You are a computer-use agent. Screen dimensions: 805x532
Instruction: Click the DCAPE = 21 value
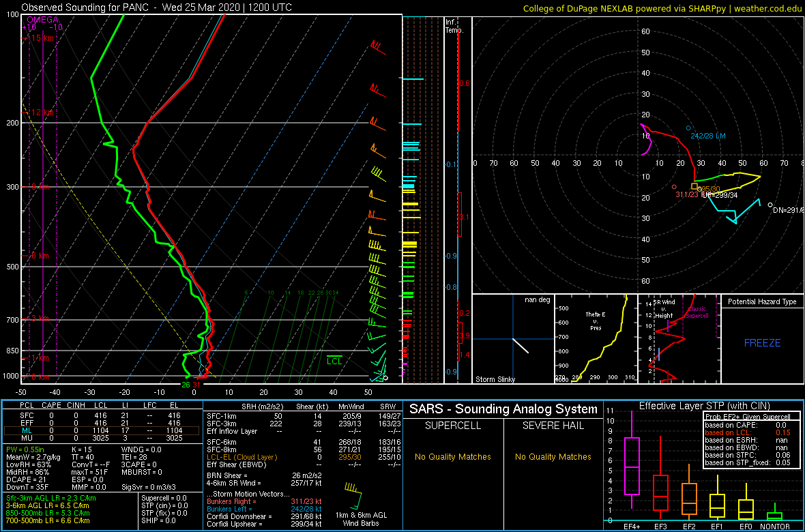point(25,479)
